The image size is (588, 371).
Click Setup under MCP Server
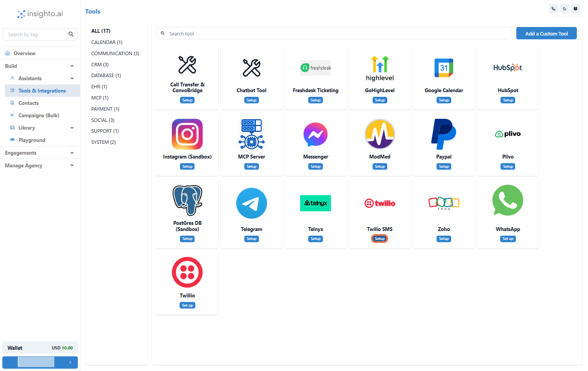tap(252, 167)
